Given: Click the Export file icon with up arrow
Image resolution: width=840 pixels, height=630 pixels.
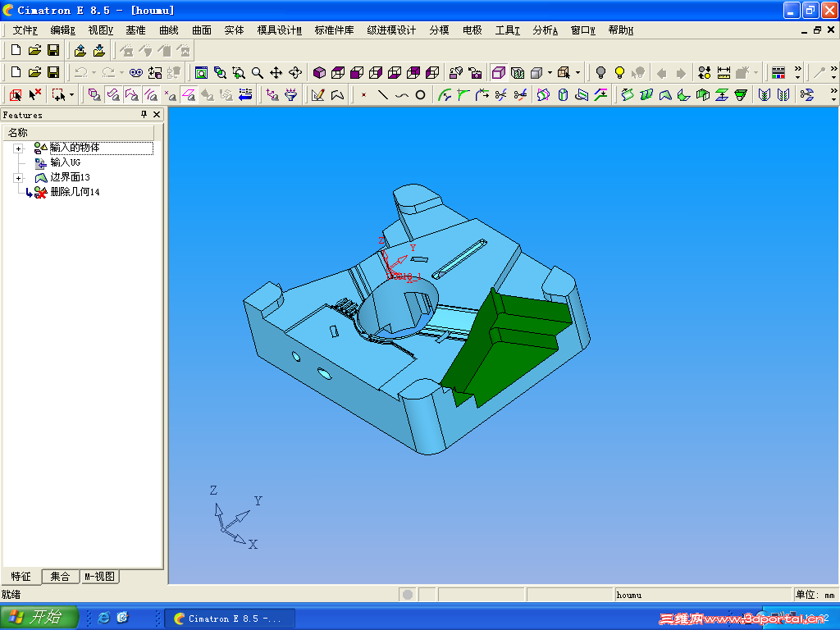Looking at the screenshot, I should pos(80,50).
